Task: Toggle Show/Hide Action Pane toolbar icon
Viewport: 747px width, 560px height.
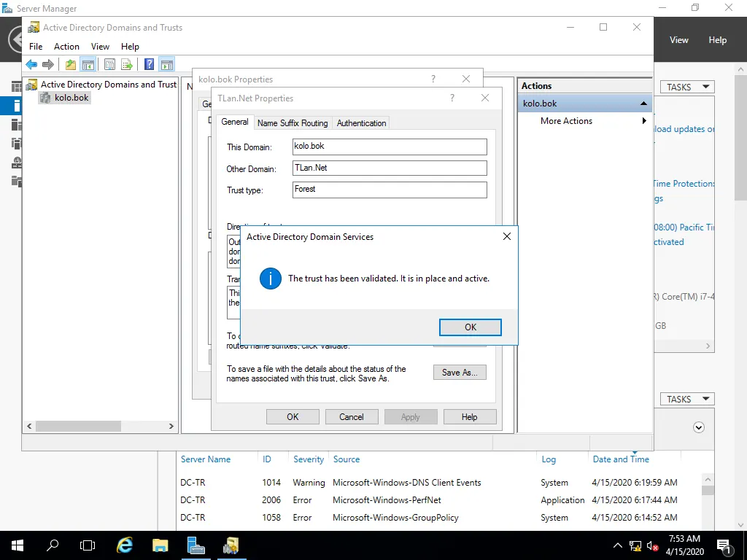Action: (167, 64)
